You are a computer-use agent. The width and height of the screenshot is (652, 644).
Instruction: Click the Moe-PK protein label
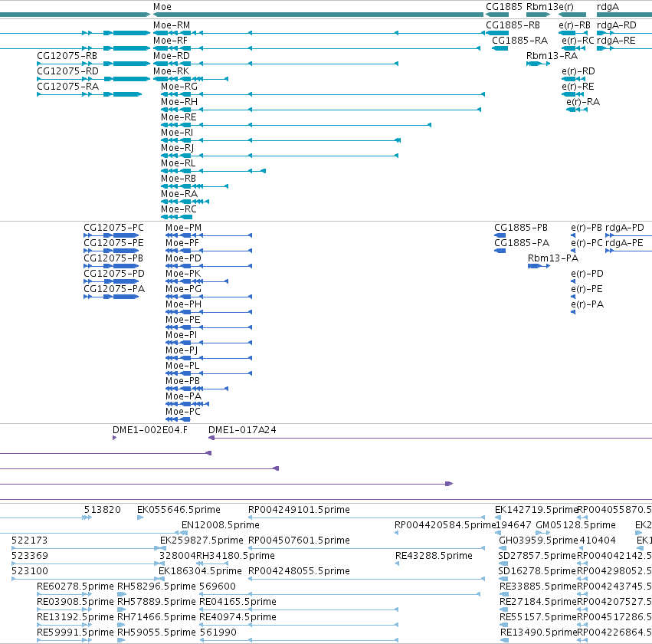click(x=183, y=274)
